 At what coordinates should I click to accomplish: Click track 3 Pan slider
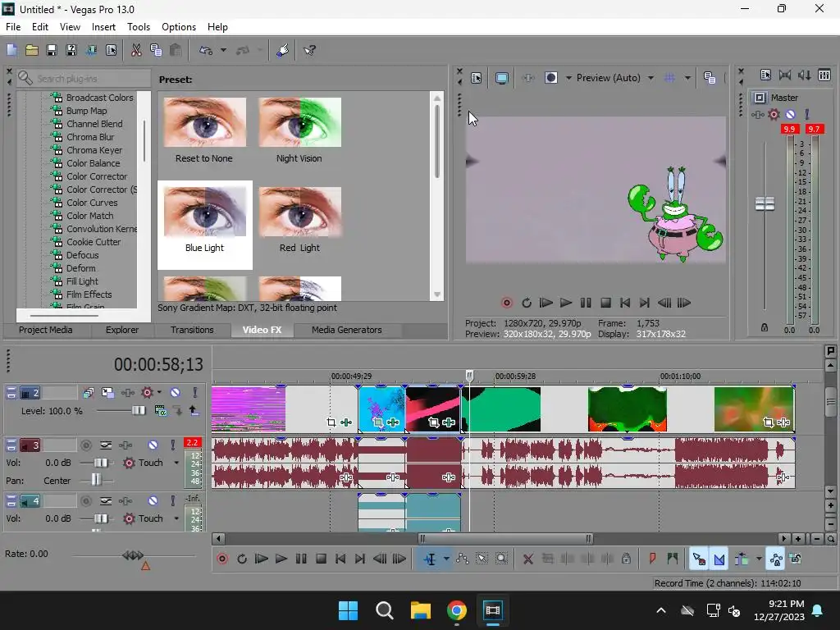pyautogui.click(x=96, y=479)
